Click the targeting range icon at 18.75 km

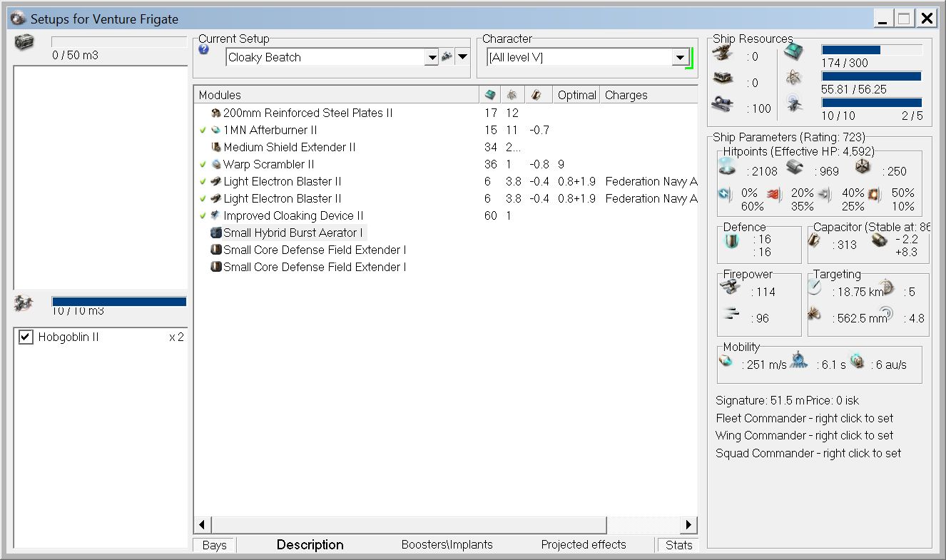pyautogui.click(x=815, y=286)
